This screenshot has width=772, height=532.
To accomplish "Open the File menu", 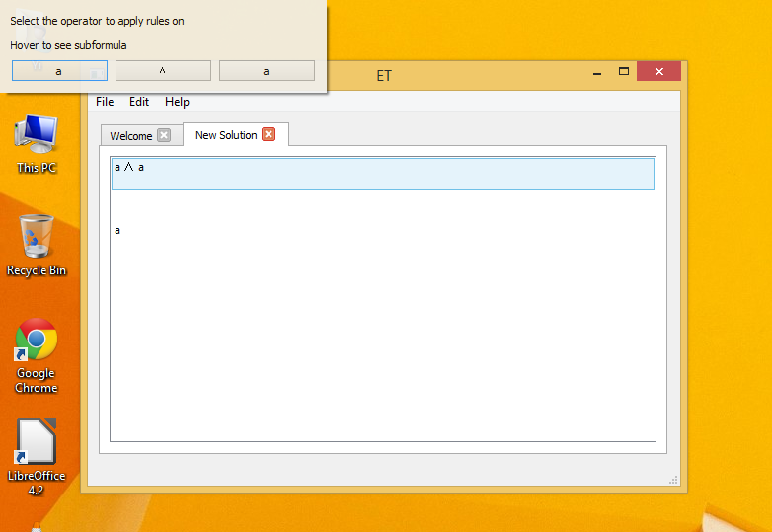I will [x=105, y=102].
